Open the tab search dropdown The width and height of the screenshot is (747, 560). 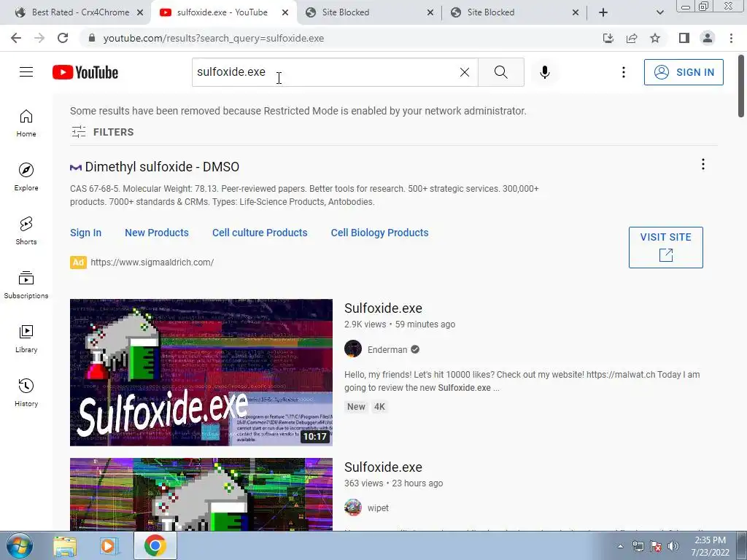click(659, 12)
